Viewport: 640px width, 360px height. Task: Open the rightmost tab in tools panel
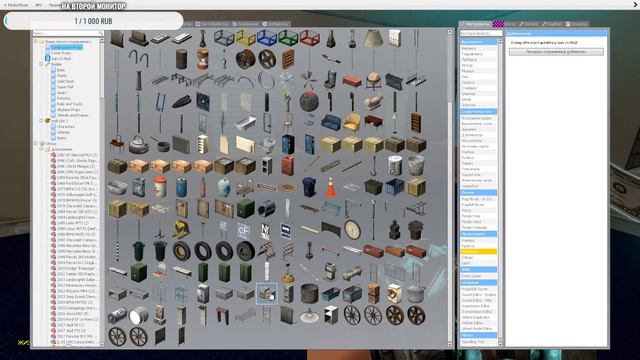coord(576,24)
